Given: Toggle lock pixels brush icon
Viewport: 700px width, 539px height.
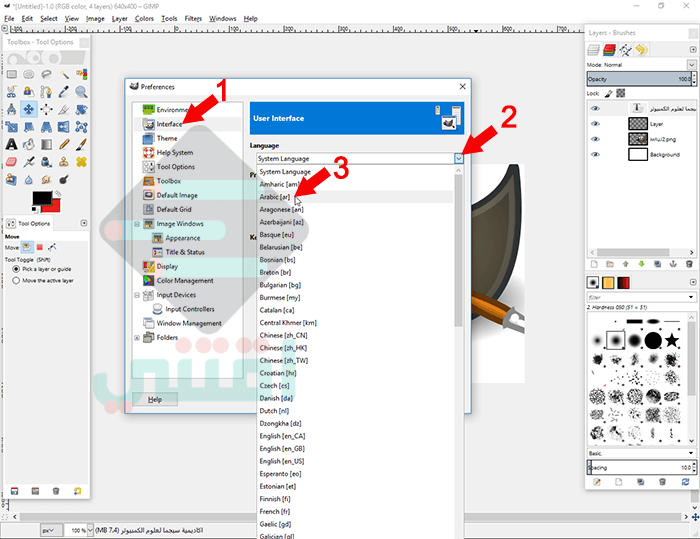Looking at the screenshot, I should (x=608, y=93).
